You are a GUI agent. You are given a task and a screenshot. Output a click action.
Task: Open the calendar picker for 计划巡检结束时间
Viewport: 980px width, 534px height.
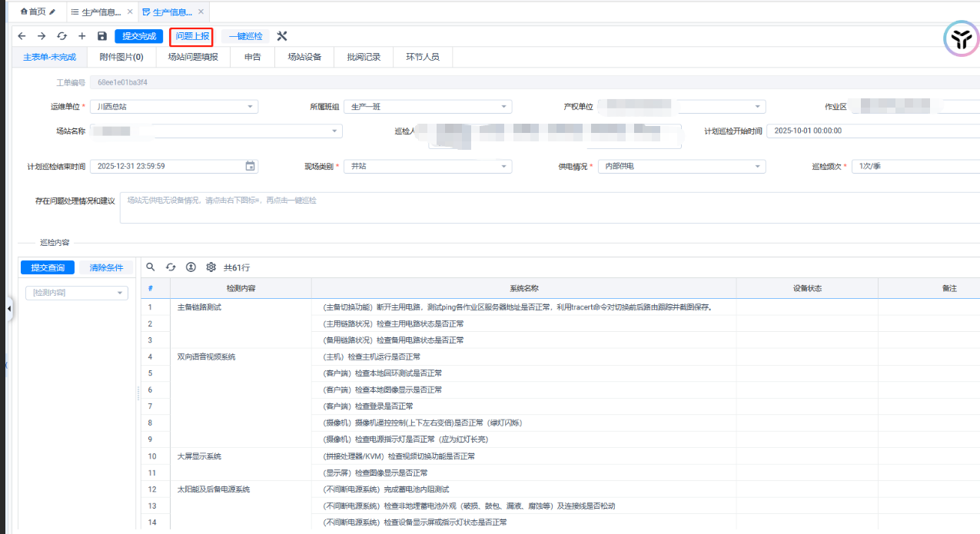(x=250, y=166)
